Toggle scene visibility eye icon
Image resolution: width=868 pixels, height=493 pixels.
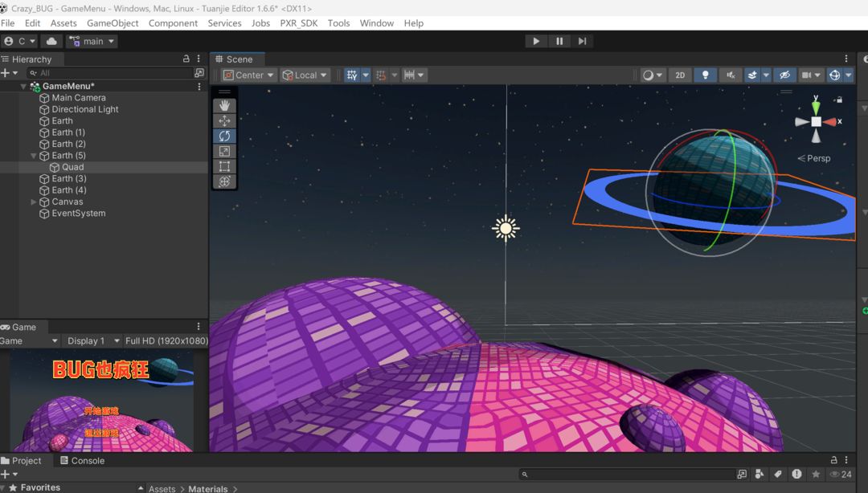pyautogui.click(x=784, y=75)
